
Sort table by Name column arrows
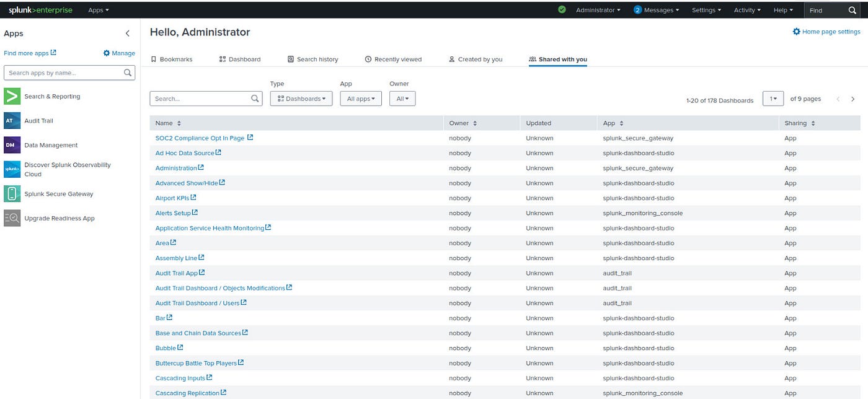pos(179,123)
